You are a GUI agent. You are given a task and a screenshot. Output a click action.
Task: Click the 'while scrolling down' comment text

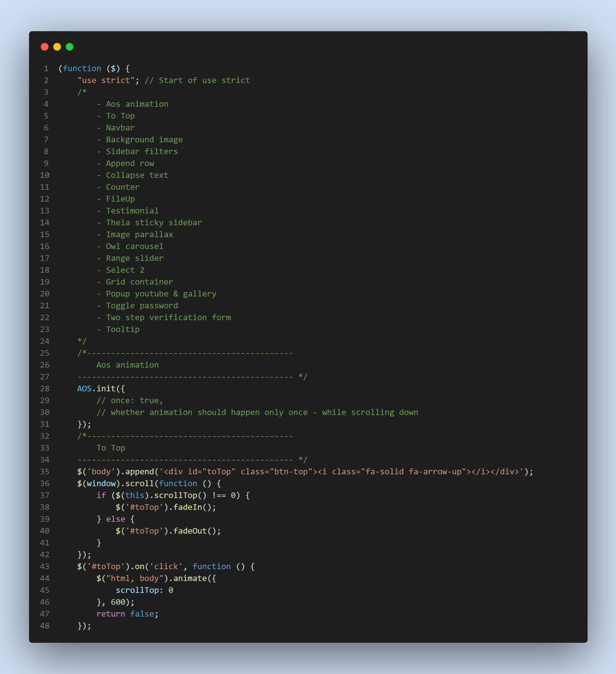coord(370,412)
